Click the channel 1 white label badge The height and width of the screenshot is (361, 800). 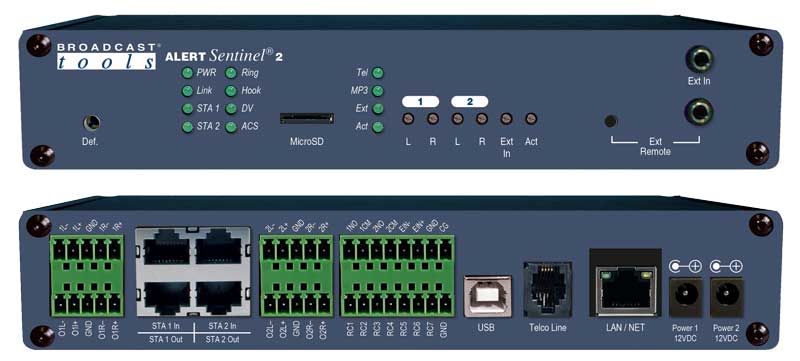tap(420, 101)
